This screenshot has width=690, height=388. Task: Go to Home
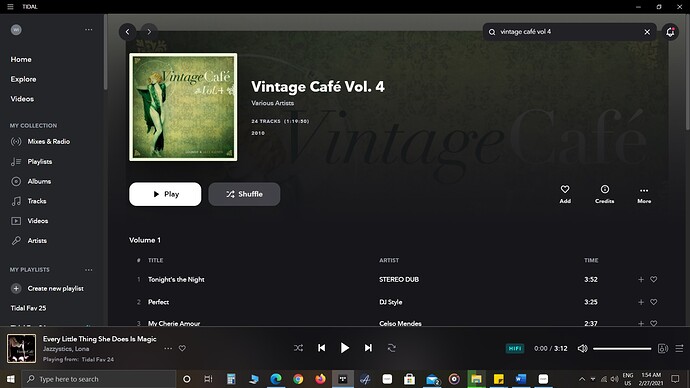(x=21, y=59)
